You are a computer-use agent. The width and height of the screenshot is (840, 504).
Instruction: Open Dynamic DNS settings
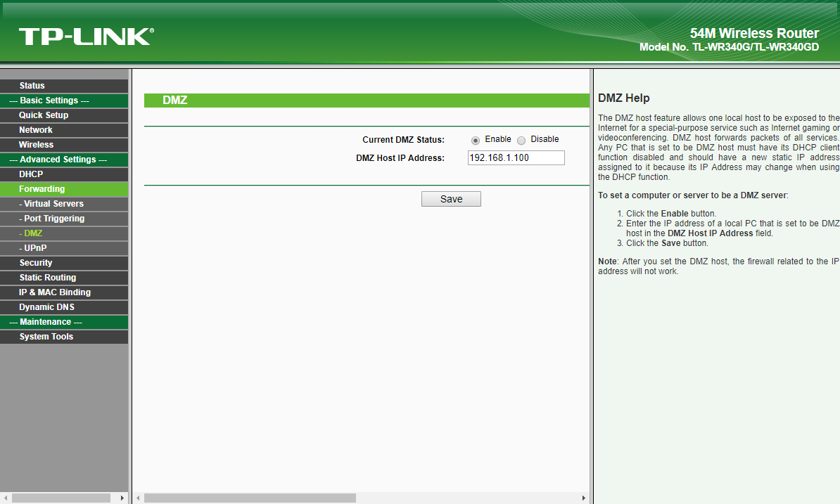(x=64, y=307)
